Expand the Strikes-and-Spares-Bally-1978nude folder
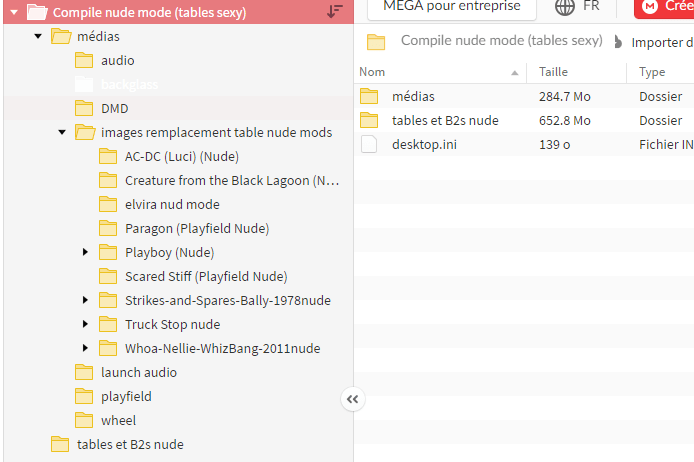 coord(86,300)
